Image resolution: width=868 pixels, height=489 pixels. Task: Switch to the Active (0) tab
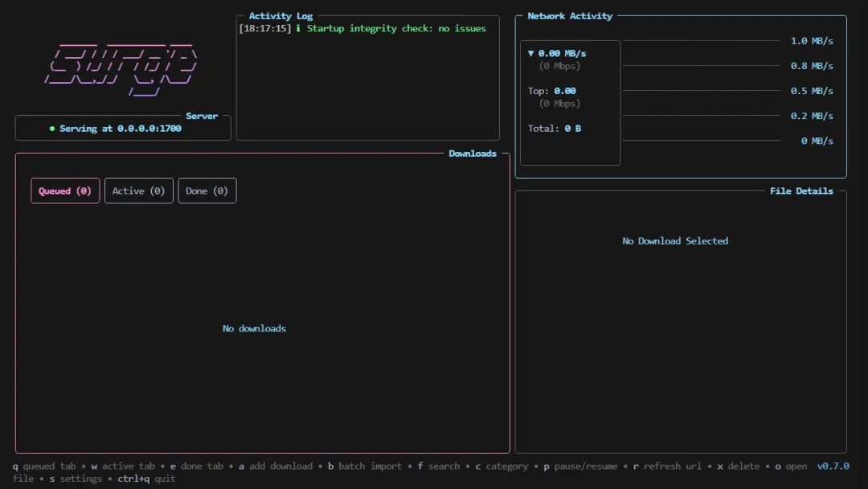[139, 191]
